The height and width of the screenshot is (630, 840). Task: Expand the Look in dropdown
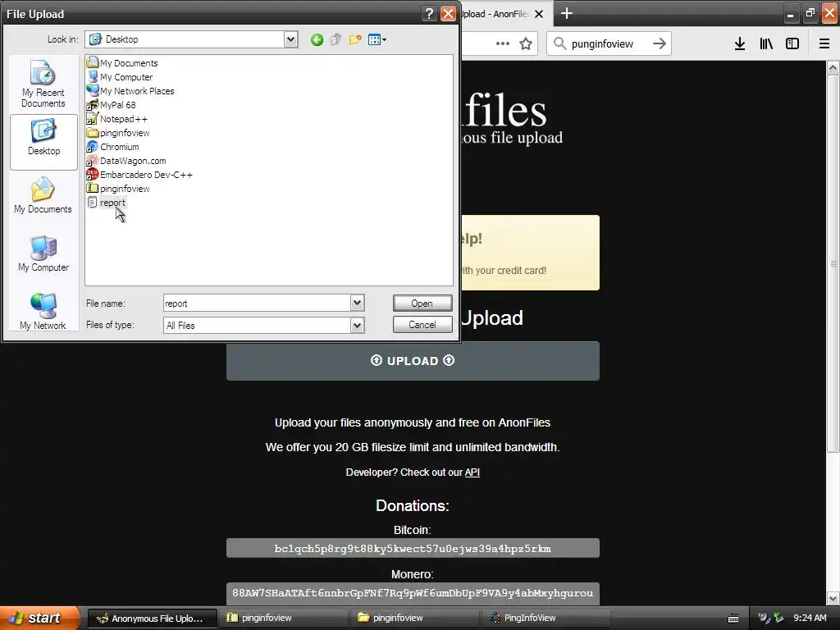(x=290, y=39)
